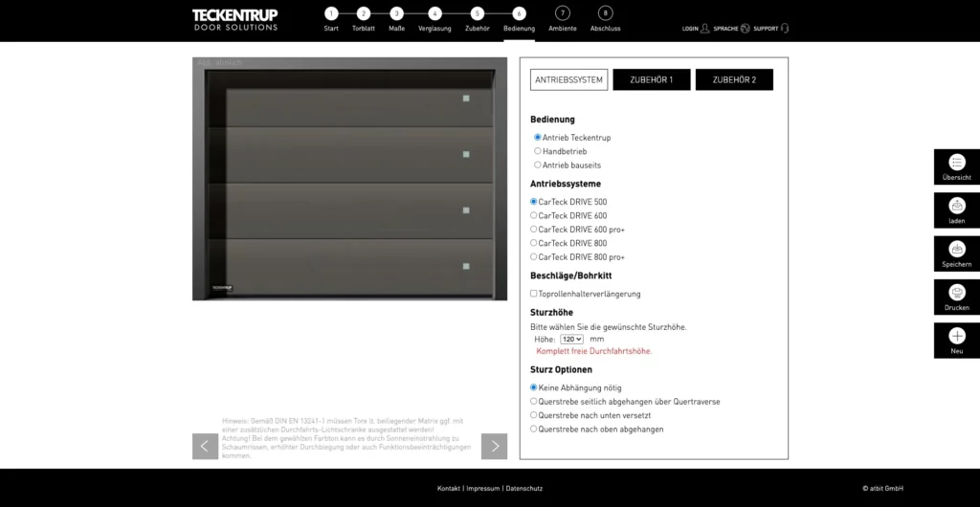This screenshot has height=507, width=980.
Task: Open the Datenschutz footer link
Action: click(x=524, y=488)
